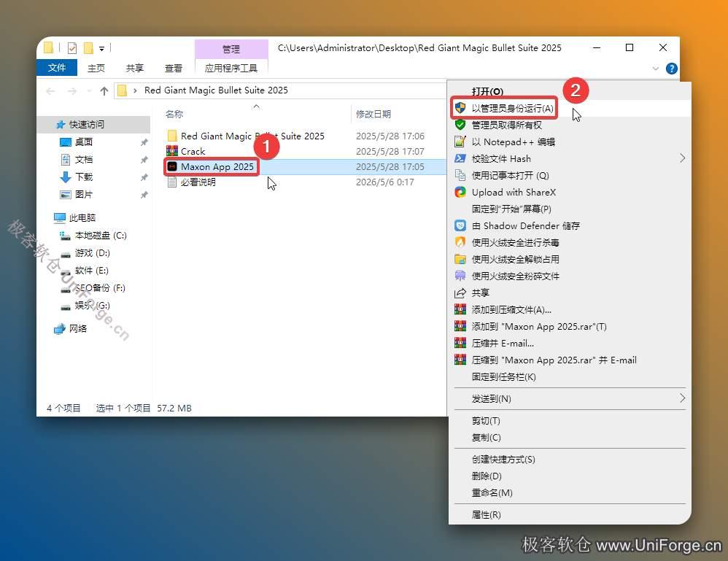Open 图片 in quick access
This screenshot has width=728, height=561.
click(77, 195)
